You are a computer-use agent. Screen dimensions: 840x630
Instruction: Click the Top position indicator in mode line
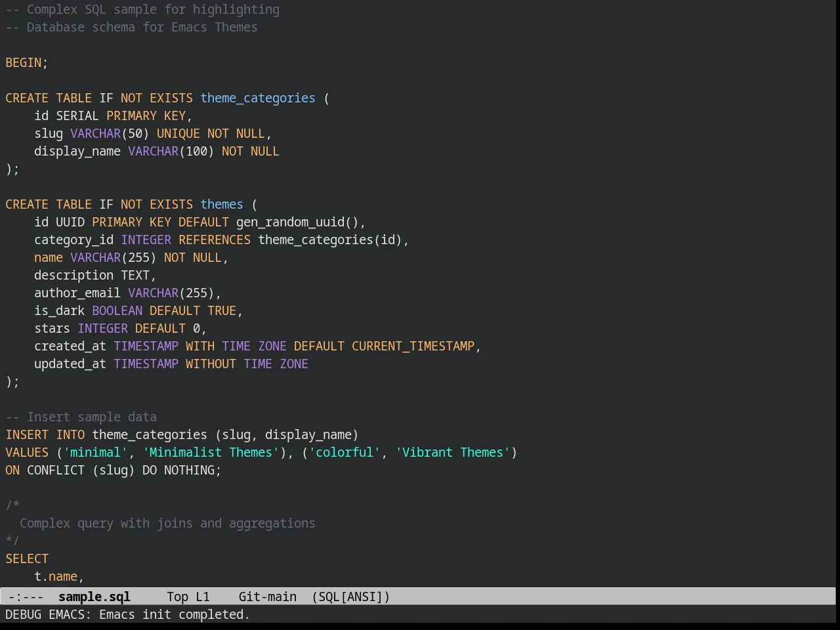pos(177,597)
